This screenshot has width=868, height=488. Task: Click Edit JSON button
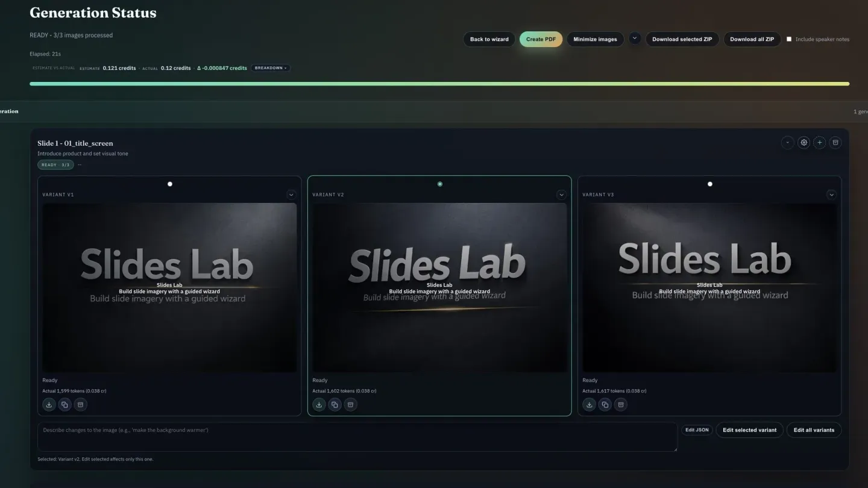tap(697, 430)
